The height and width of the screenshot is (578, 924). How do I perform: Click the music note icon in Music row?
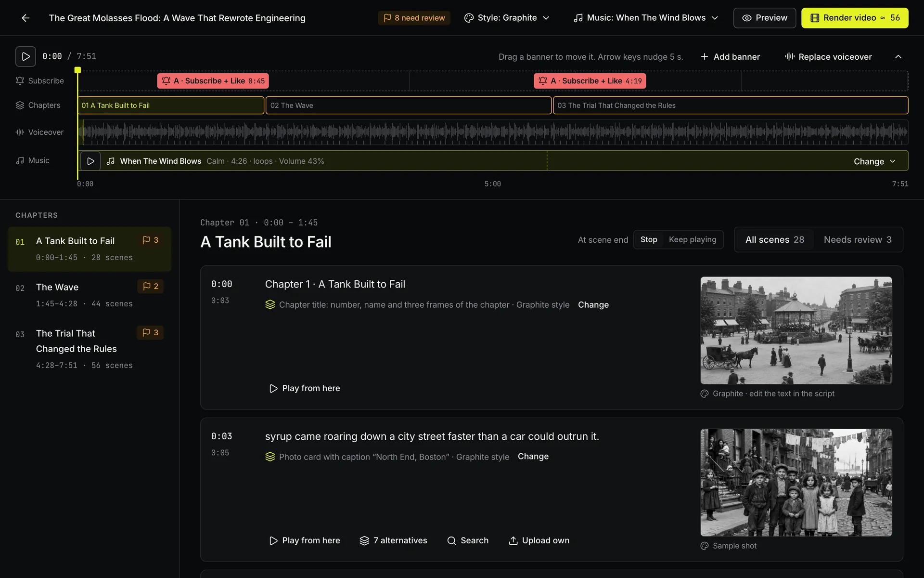(20, 160)
